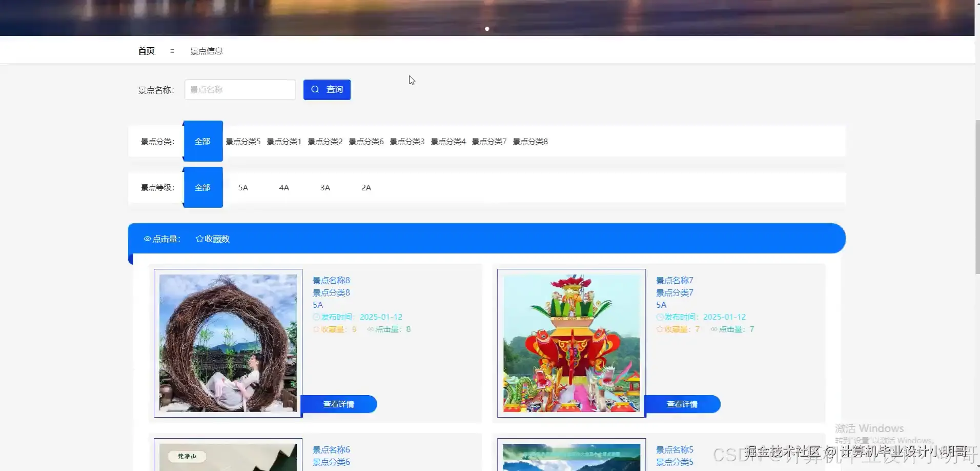Screen dimensions: 980x471
Task: Open the 首页 menu item
Action: point(146,51)
